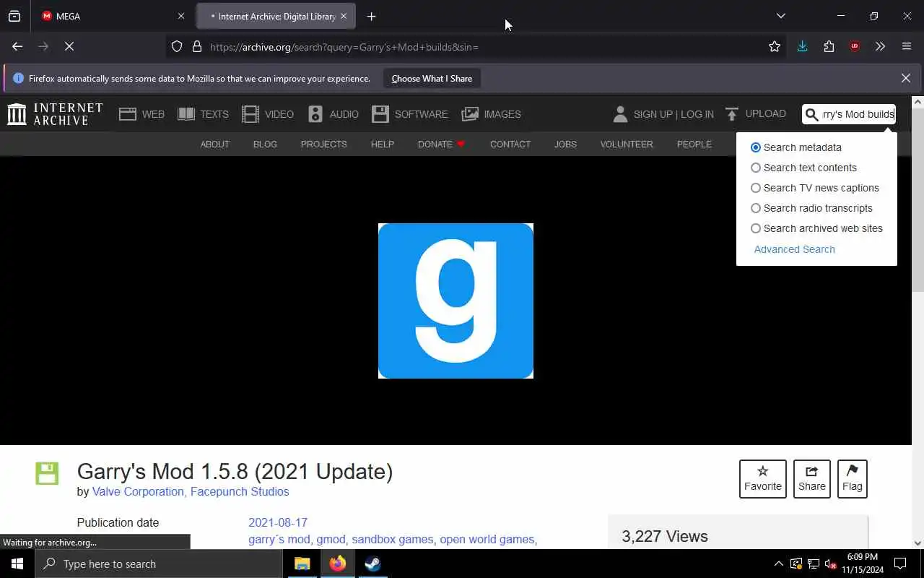
Task: Flag this item
Action: click(x=852, y=478)
